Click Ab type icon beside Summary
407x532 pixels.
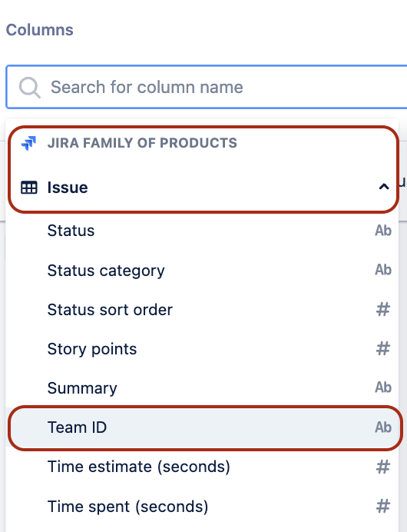(x=383, y=387)
